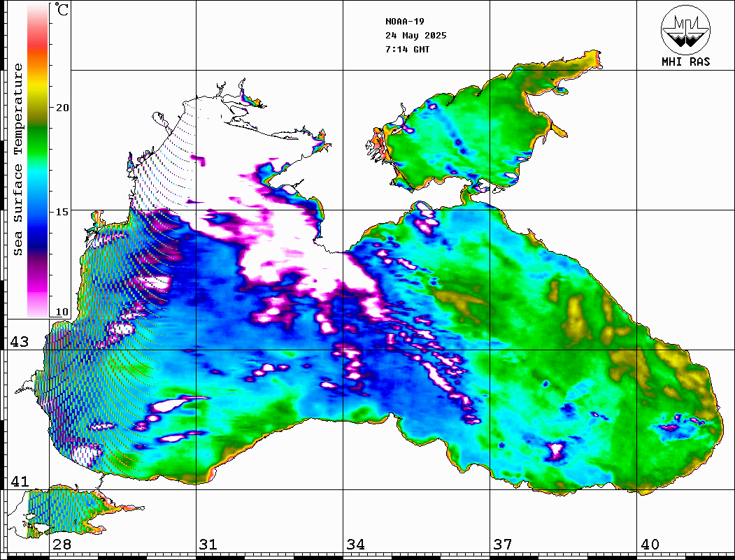Click the longitude label 34
The width and height of the screenshot is (735, 560).
point(355,545)
